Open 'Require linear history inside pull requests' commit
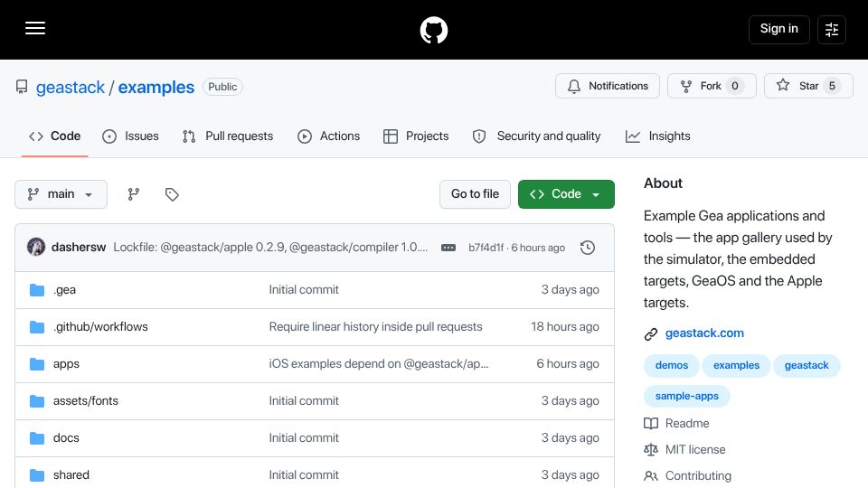The image size is (868, 488). (375, 327)
